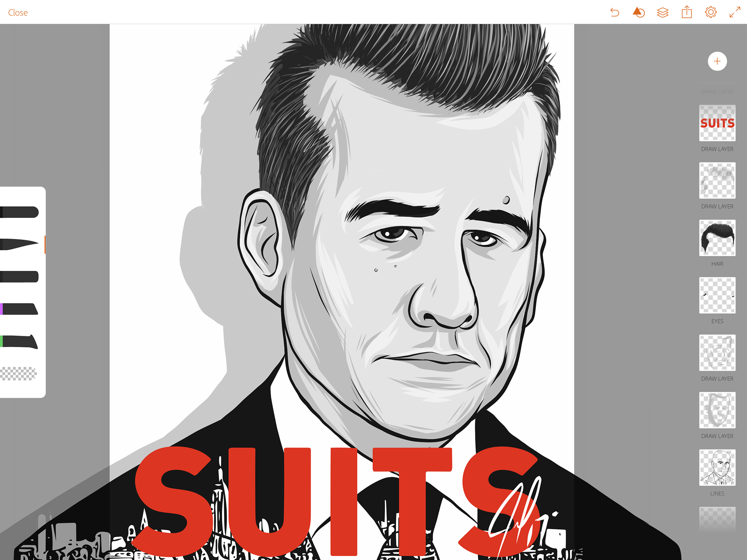Click DRAW LAYER label under SUITS thumbnail
The image size is (747, 560).
pyautogui.click(x=717, y=149)
